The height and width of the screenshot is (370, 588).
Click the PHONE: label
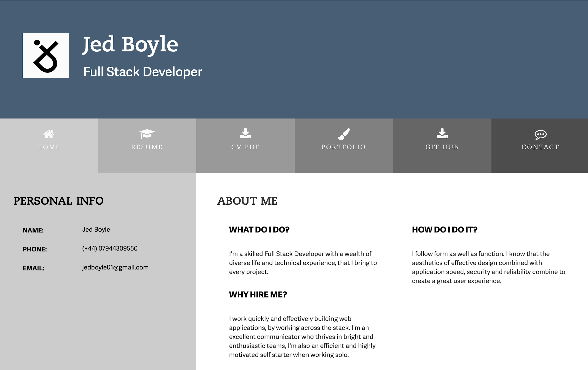point(35,249)
